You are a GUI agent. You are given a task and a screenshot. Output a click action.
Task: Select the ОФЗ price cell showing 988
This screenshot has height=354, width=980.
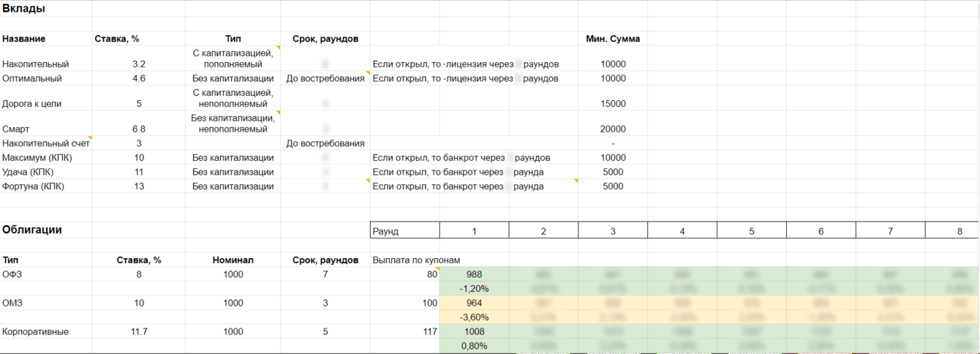point(474,274)
